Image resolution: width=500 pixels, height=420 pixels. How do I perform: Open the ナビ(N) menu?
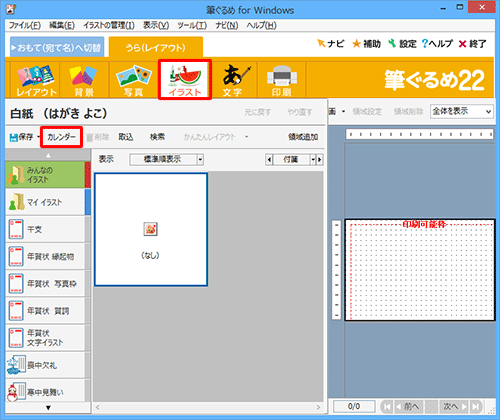pyautogui.click(x=227, y=25)
